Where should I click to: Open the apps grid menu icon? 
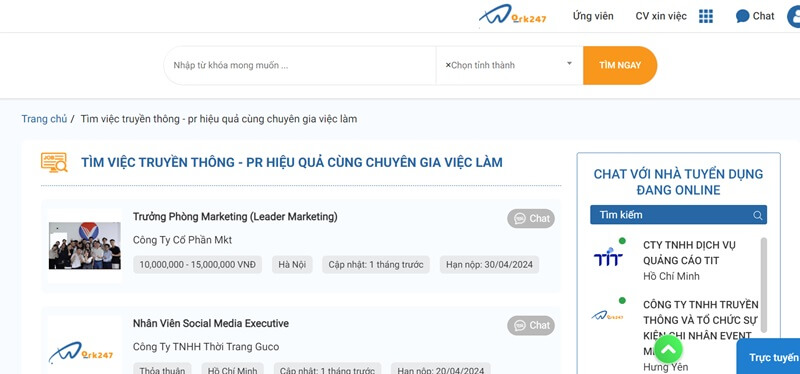tap(706, 16)
